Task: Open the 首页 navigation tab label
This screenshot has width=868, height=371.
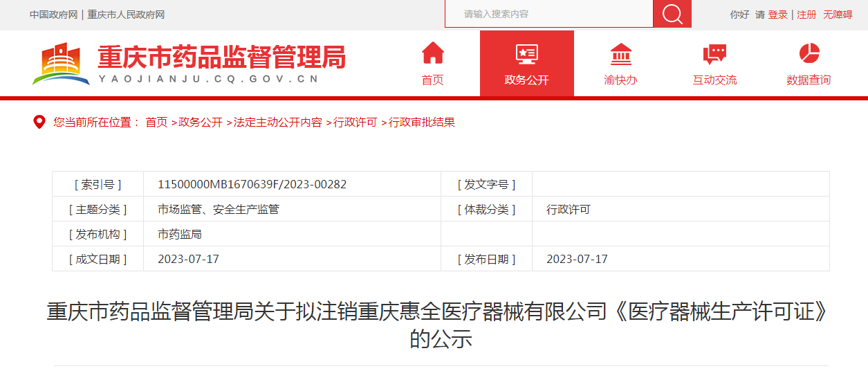Action: click(433, 80)
